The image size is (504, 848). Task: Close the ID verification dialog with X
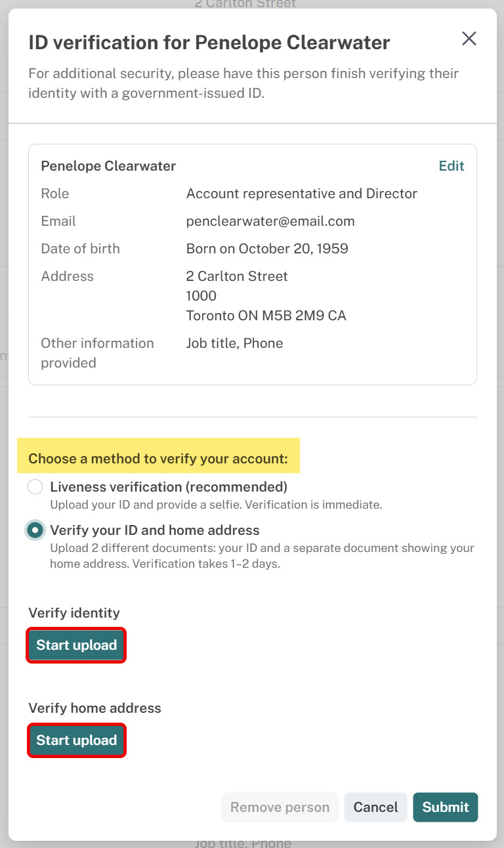[469, 39]
